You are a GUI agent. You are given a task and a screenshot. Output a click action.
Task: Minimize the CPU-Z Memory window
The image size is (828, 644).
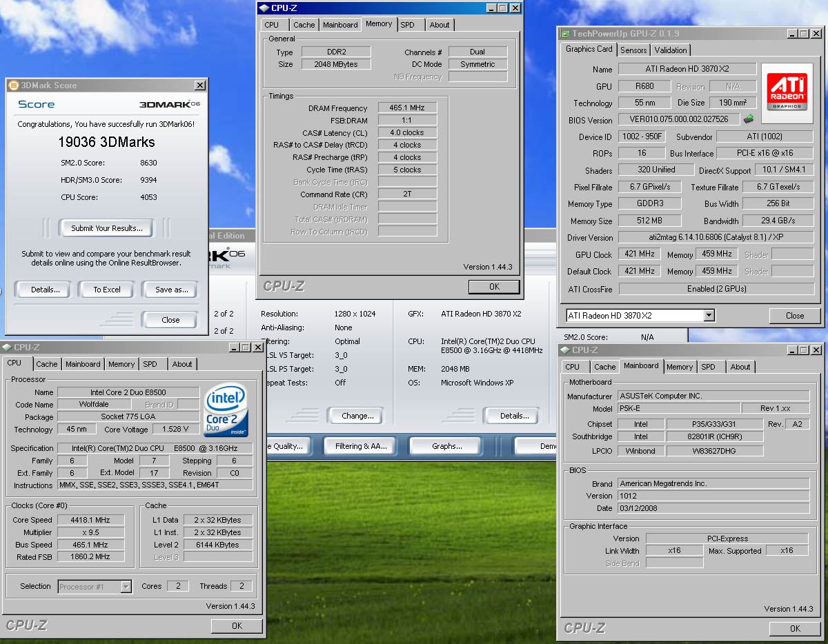[x=491, y=8]
